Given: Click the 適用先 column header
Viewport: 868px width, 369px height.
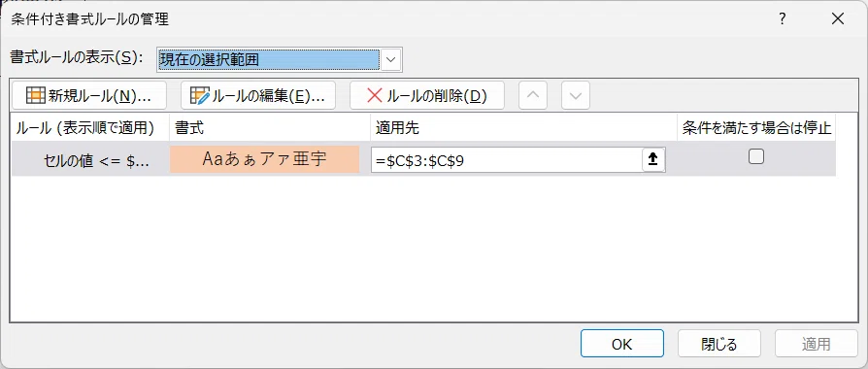Looking at the screenshot, I should click(x=523, y=128).
